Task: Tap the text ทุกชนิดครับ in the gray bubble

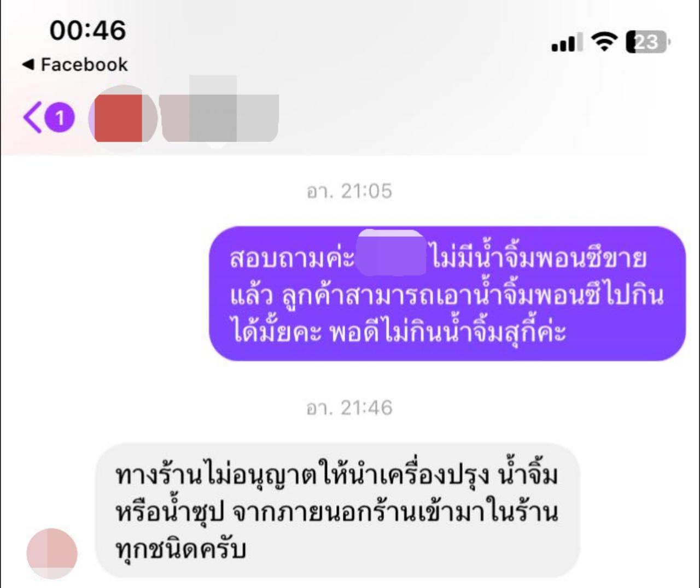Action: coord(180,549)
